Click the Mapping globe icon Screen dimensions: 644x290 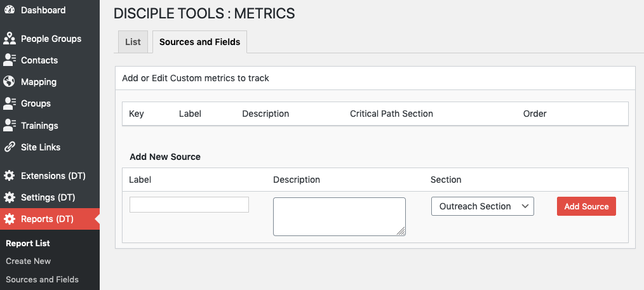9,82
